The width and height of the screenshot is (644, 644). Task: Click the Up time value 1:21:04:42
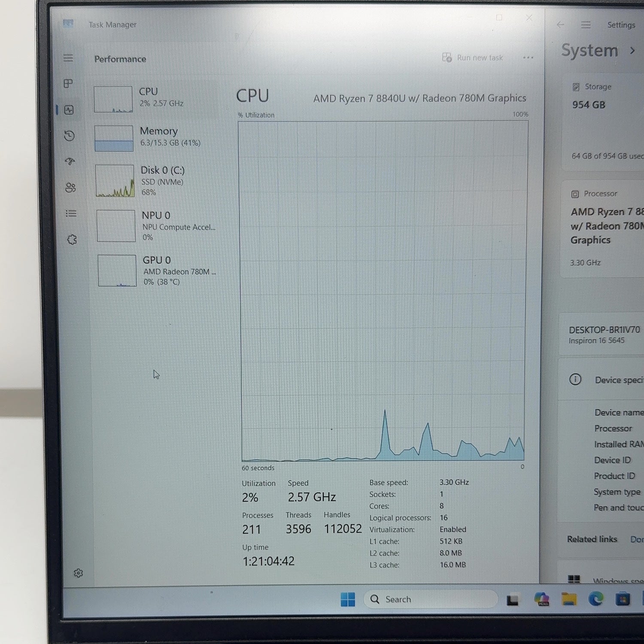tap(269, 561)
